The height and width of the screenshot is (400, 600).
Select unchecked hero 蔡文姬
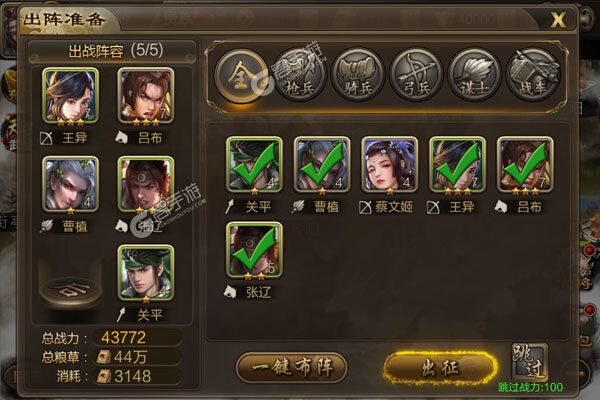(390, 165)
